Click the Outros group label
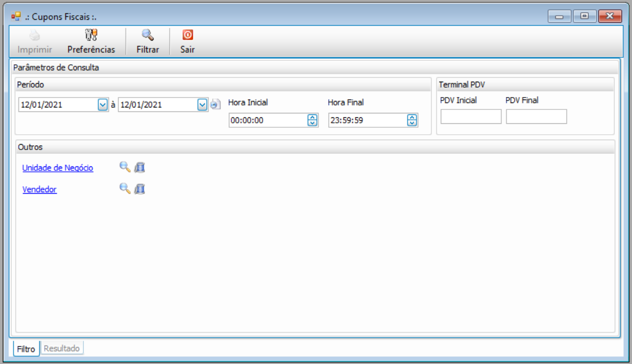This screenshot has height=364, width=632. (x=30, y=147)
